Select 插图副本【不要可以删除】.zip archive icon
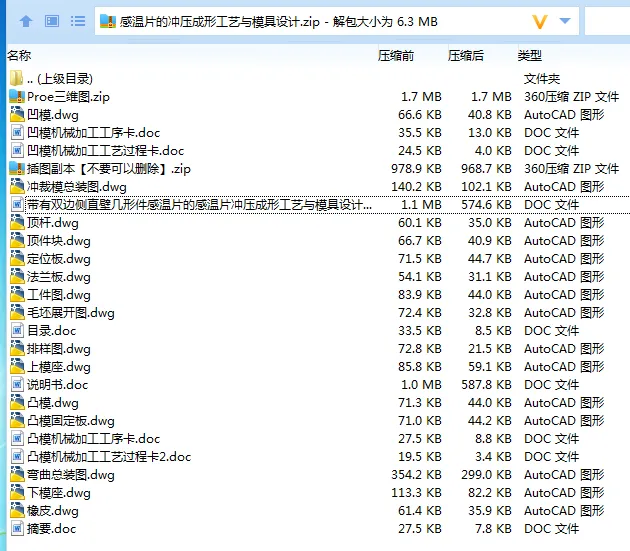The height and width of the screenshot is (551, 630). (x=17, y=168)
